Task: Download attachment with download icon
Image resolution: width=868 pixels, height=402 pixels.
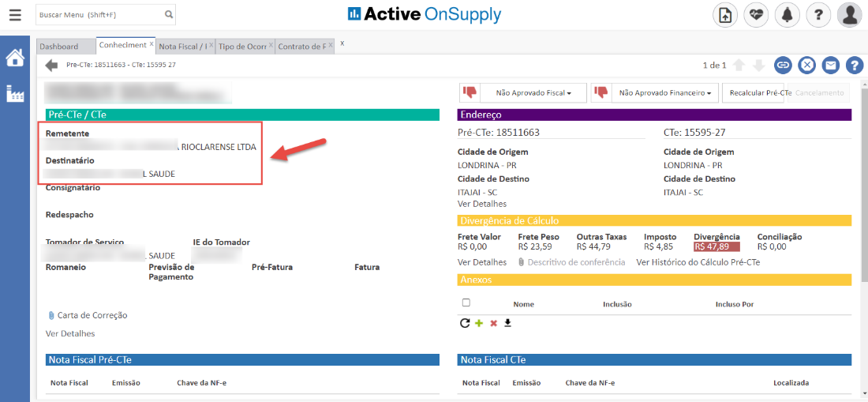Action: click(x=507, y=323)
